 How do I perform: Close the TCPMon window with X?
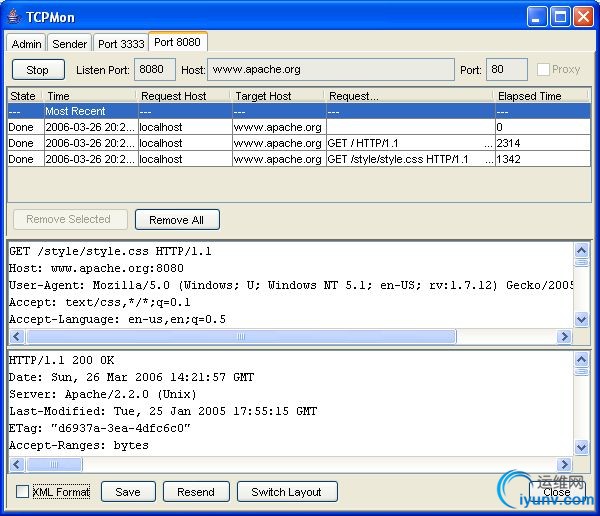tap(583, 17)
